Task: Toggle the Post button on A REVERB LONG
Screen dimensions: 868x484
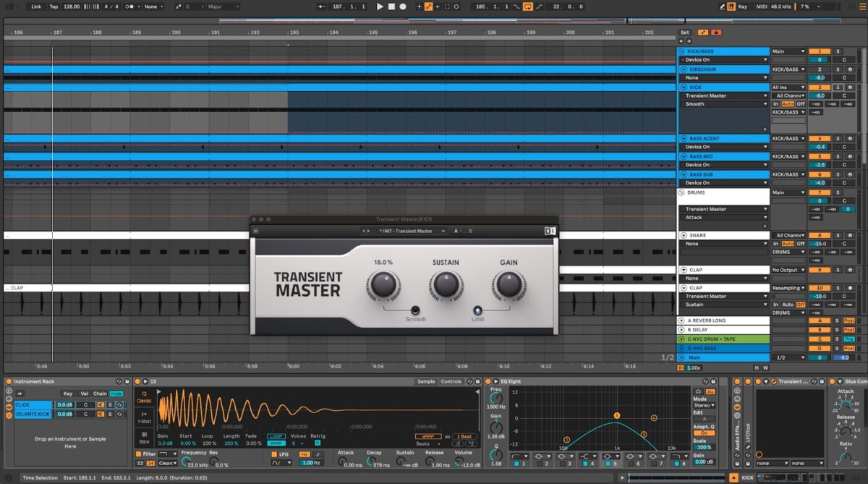Action: coord(849,320)
